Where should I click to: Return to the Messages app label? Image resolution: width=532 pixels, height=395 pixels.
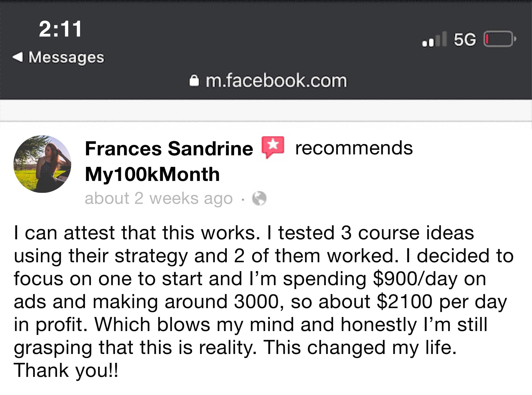(x=66, y=57)
